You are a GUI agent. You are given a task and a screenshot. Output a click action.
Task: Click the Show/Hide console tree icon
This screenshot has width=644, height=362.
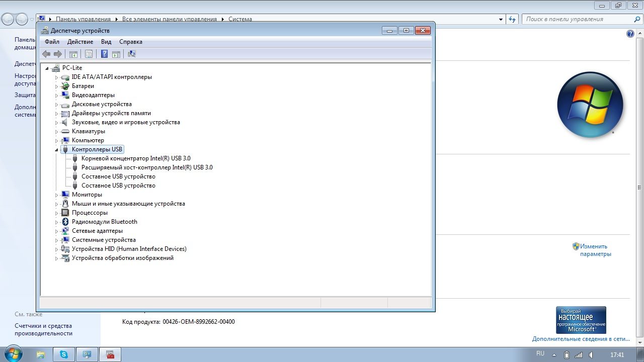pyautogui.click(x=73, y=54)
